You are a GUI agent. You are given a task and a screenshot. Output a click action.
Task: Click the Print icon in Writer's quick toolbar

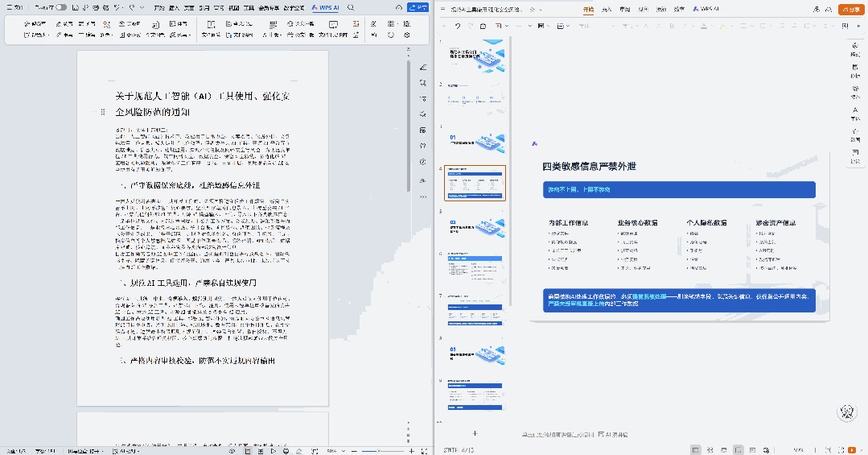coord(96,8)
